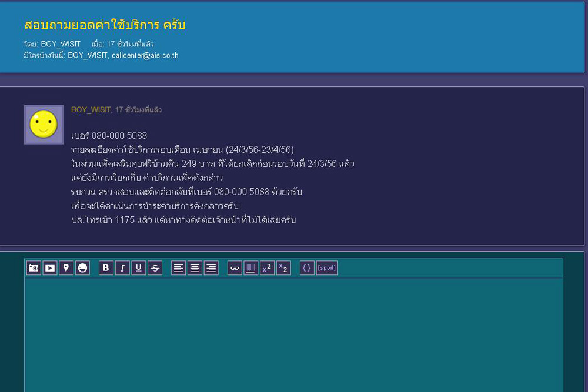The image size is (588, 392).
Task: Toggle strikethrough formatting
Action: [x=155, y=268]
